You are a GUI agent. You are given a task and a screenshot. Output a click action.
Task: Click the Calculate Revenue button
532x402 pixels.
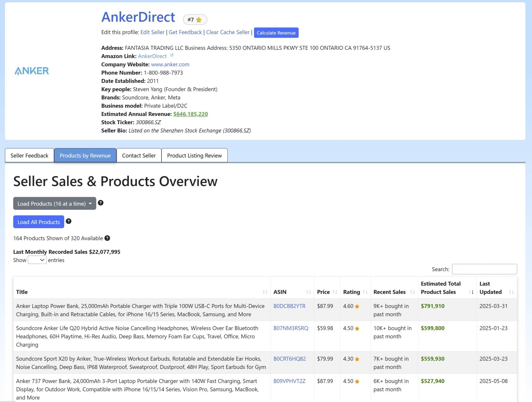click(x=276, y=33)
